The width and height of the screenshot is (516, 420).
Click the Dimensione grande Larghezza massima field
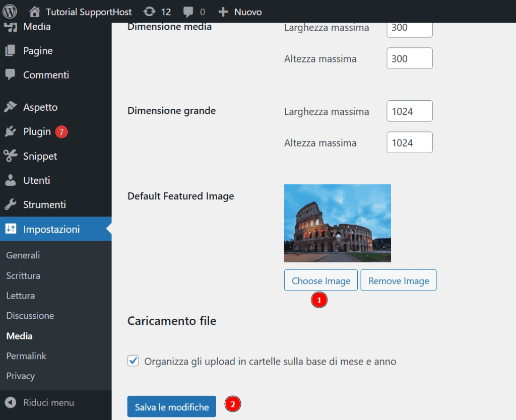[x=409, y=111]
